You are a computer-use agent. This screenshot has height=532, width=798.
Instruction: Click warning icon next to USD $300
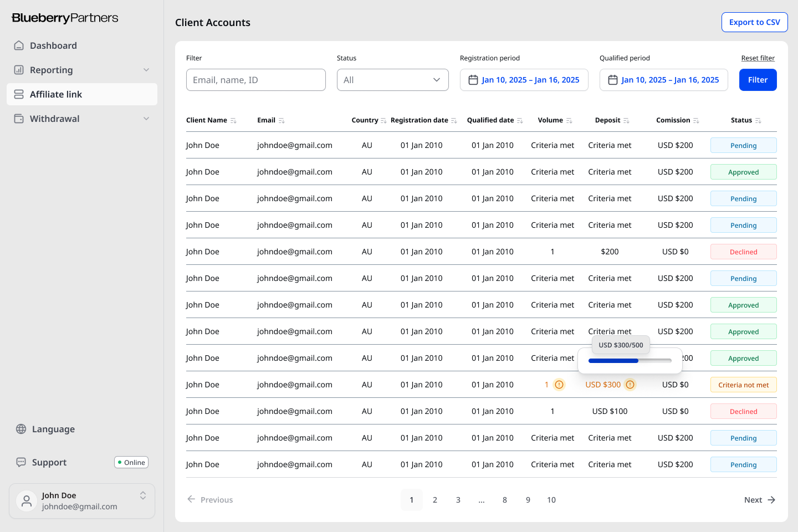tap(630, 385)
